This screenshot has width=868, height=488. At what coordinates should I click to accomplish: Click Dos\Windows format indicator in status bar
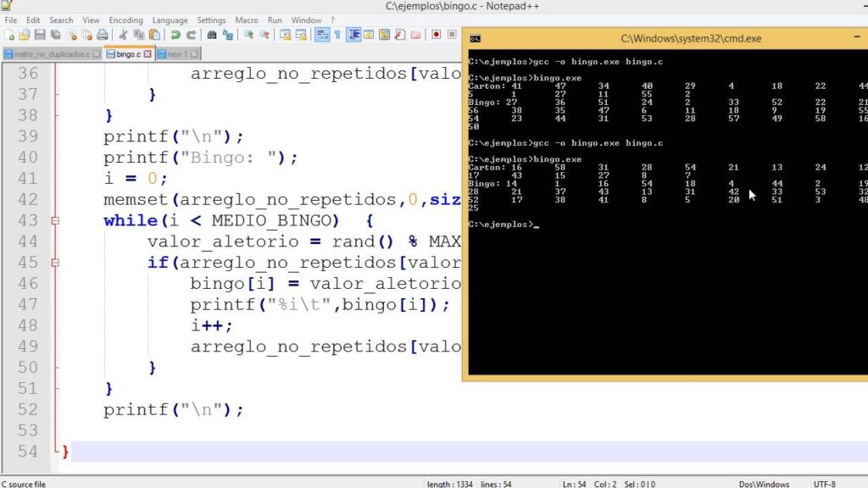[x=765, y=481]
